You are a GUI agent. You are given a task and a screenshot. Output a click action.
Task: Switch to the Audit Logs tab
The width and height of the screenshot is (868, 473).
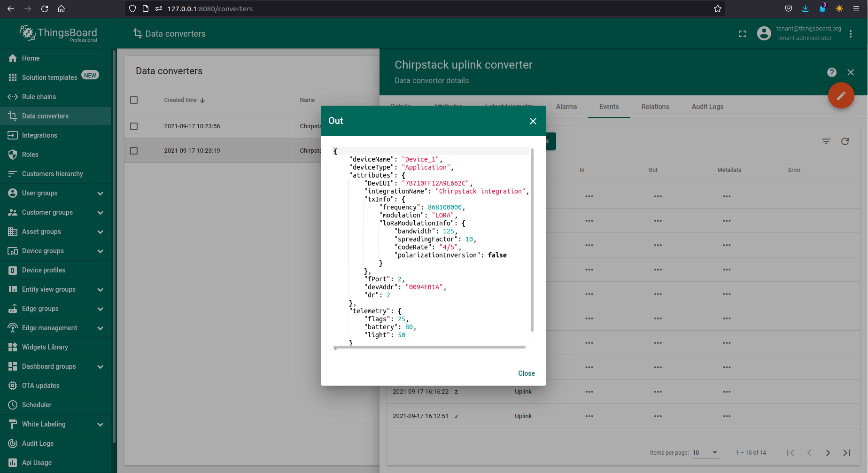(x=707, y=107)
